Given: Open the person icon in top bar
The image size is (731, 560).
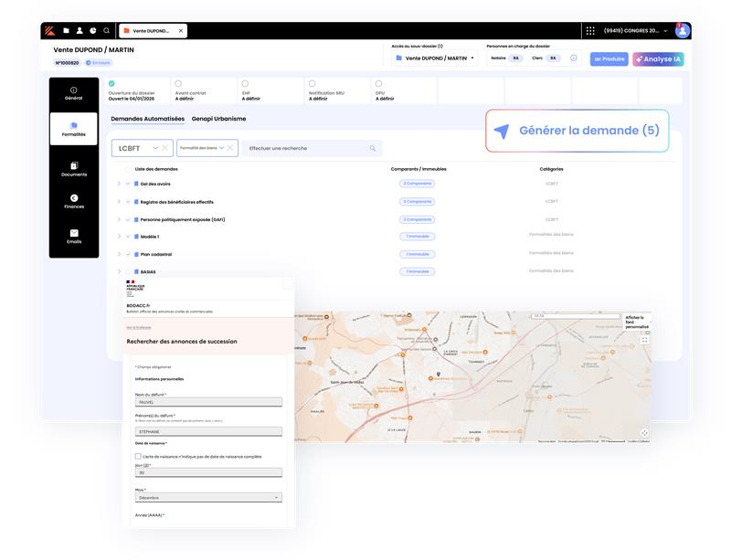Looking at the screenshot, I should (x=79, y=31).
